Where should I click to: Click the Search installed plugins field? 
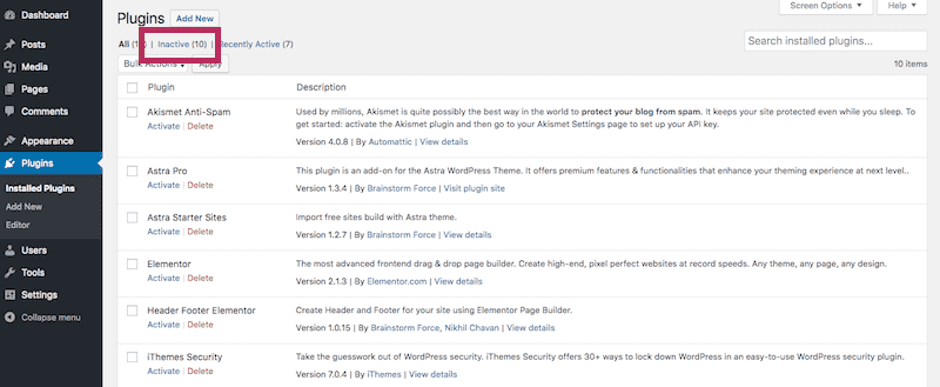click(835, 41)
